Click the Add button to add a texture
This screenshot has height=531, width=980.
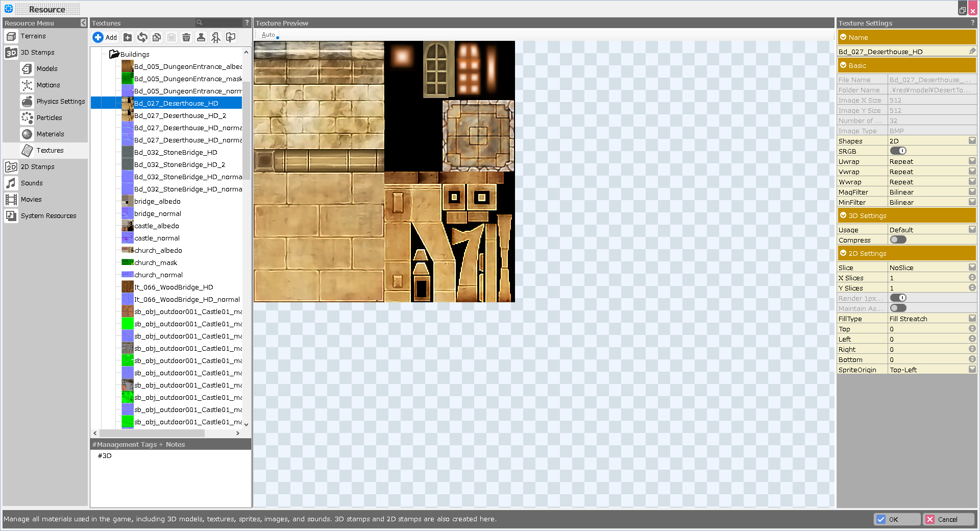pyautogui.click(x=105, y=37)
